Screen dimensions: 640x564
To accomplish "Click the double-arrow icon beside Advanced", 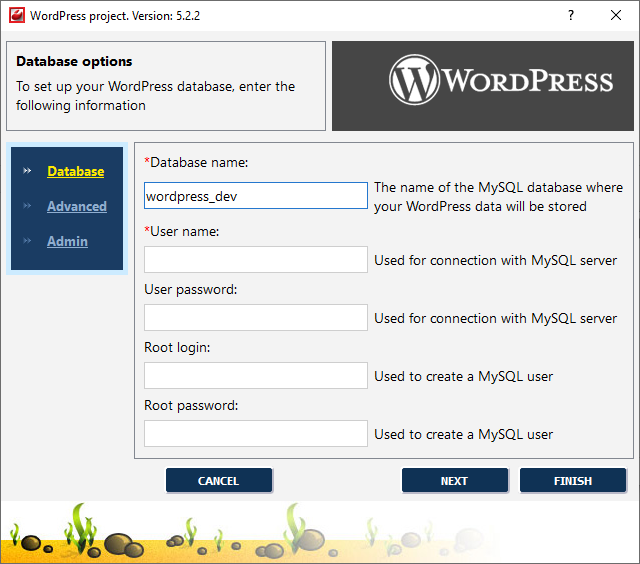I will click(x=27, y=206).
